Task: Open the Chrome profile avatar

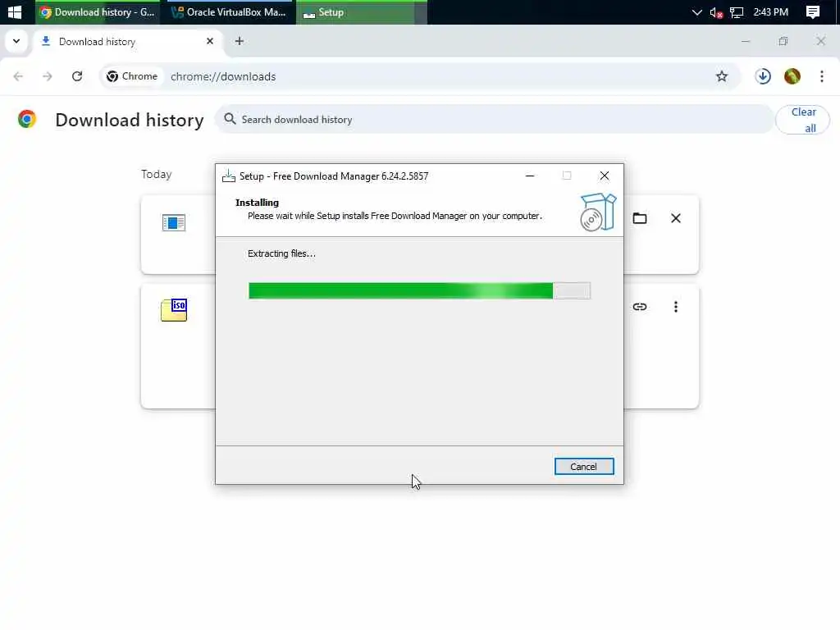Action: (x=792, y=76)
